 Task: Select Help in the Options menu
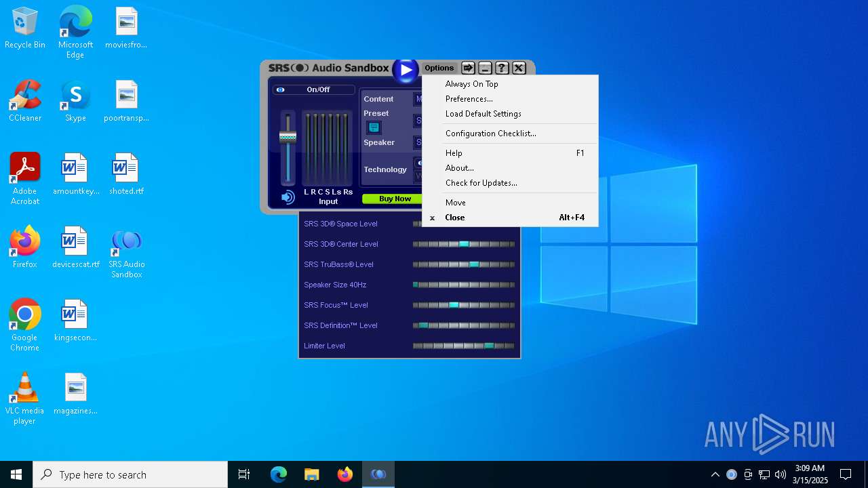pyautogui.click(x=510, y=153)
